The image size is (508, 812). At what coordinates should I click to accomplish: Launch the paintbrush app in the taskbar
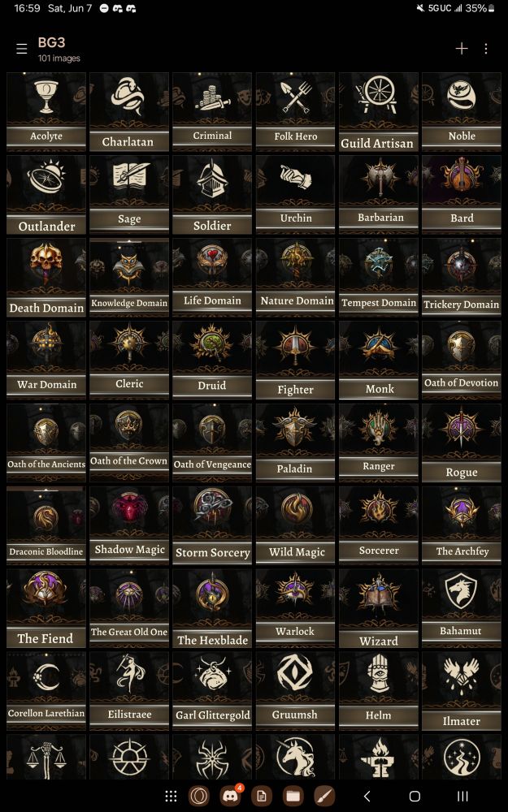tap(324, 796)
